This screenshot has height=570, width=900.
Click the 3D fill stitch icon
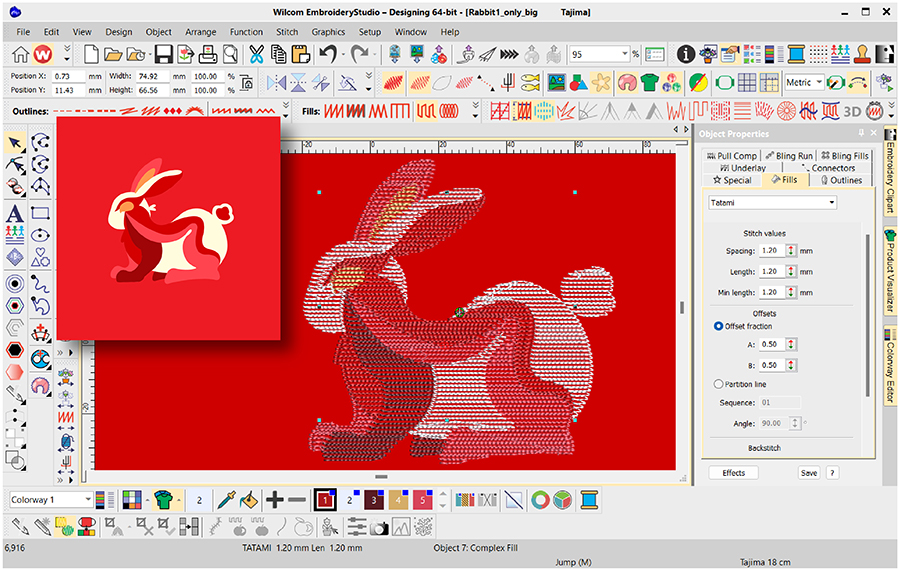[854, 110]
